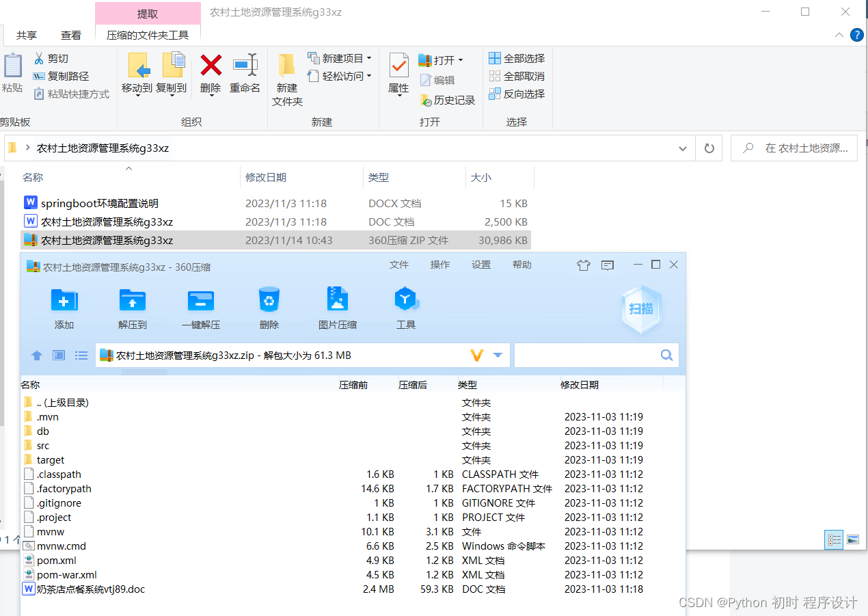Click the orange V icon in 360压缩 path bar
868x616 pixels.
point(477,356)
